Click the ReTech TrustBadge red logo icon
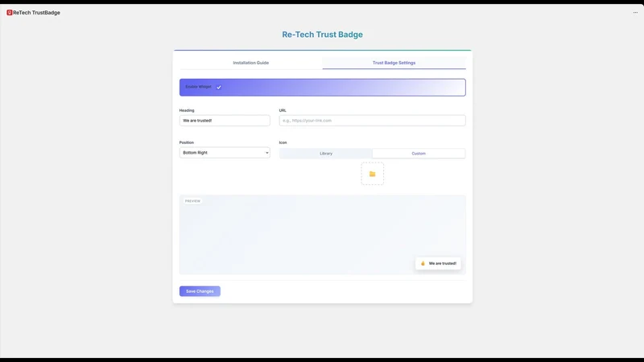644x362 pixels. point(10,13)
